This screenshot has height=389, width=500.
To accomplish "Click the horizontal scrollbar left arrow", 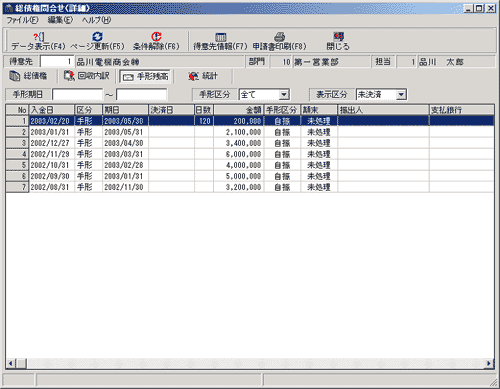I will [10, 363].
